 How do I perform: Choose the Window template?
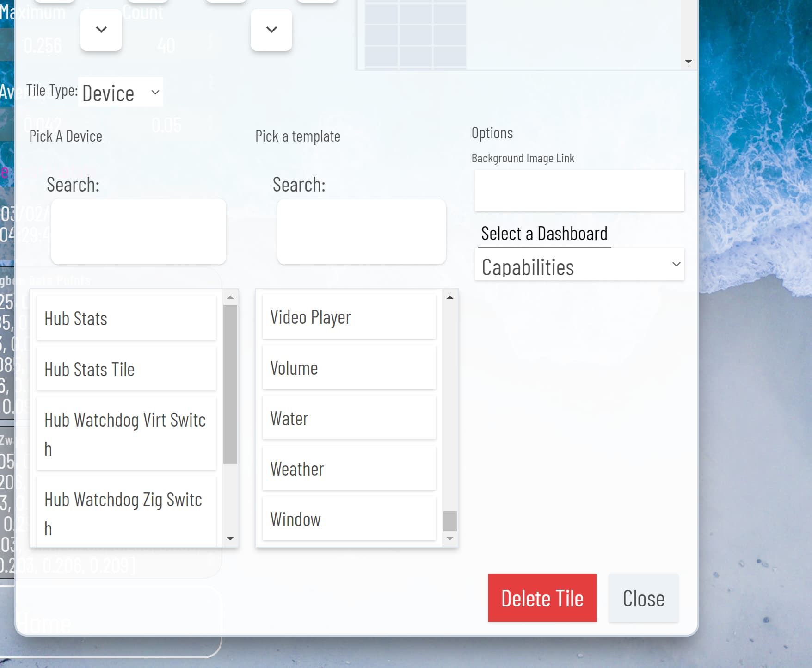(349, 519)
